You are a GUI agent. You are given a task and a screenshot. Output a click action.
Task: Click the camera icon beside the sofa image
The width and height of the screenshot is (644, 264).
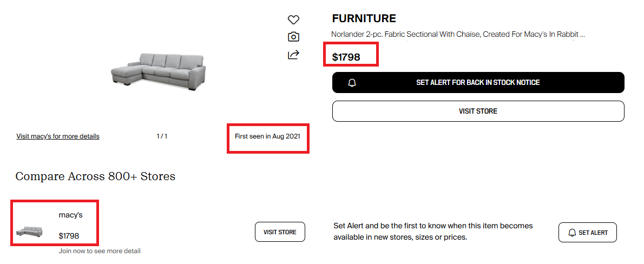coord(293,37)
